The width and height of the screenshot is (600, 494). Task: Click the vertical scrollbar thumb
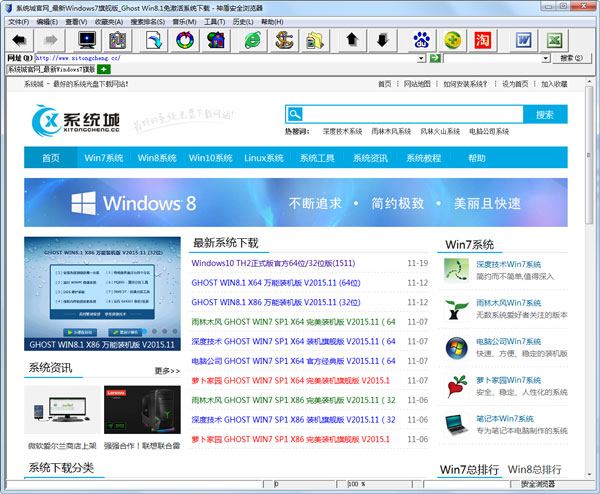[x=589, y=155]
